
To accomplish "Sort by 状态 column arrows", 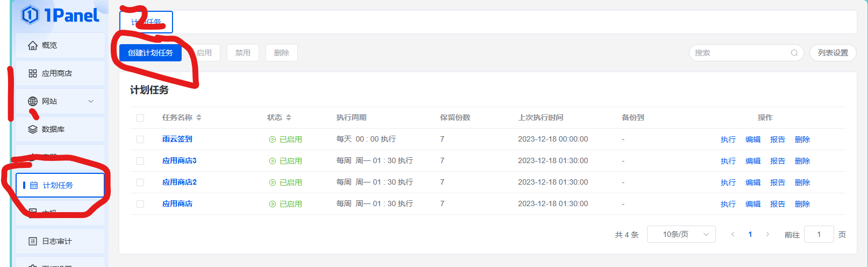I will coord(289,117).
